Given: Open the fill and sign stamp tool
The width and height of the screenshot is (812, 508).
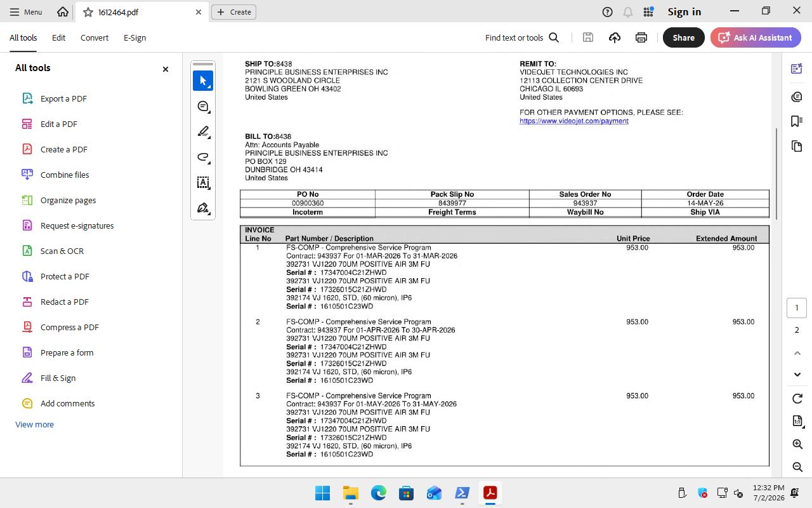Looking at the screenshot, I should [203, 208].
